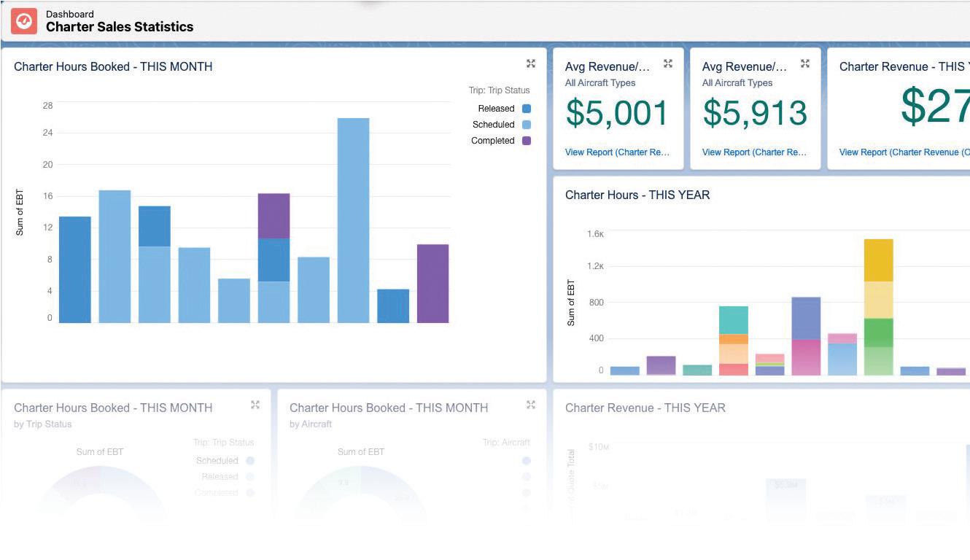Expand the first Avg Revenue card

pyautogui.click(x=668, y=63)
